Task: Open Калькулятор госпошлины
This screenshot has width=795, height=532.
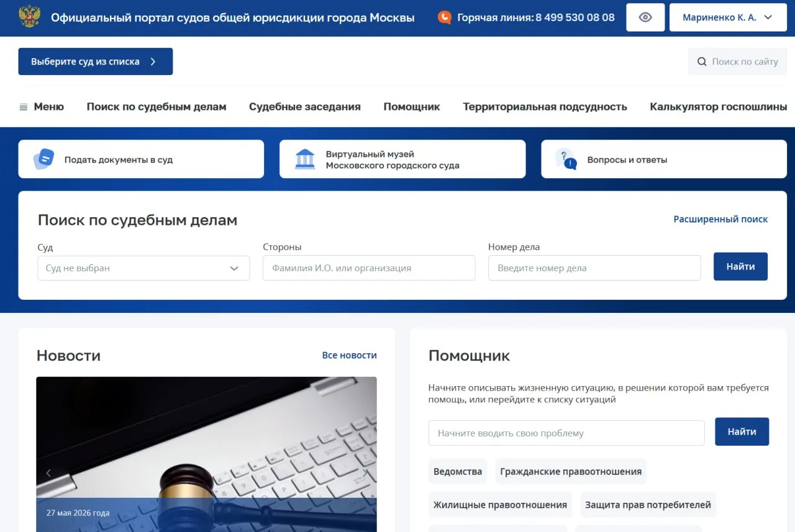Action: [x=719, y=107]
